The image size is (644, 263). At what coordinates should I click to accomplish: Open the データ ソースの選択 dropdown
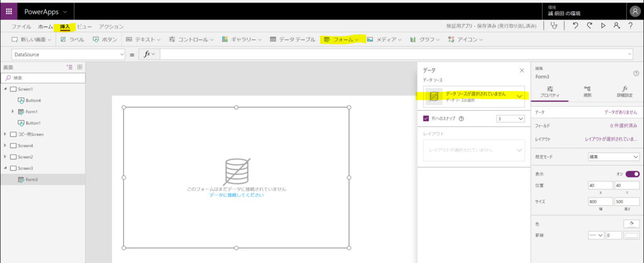475,96
